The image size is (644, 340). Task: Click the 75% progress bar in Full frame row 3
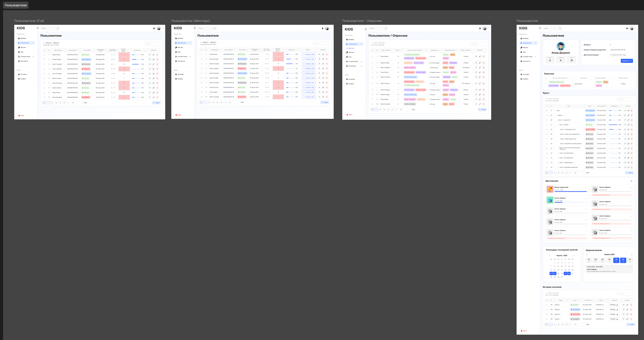point(136,64)
